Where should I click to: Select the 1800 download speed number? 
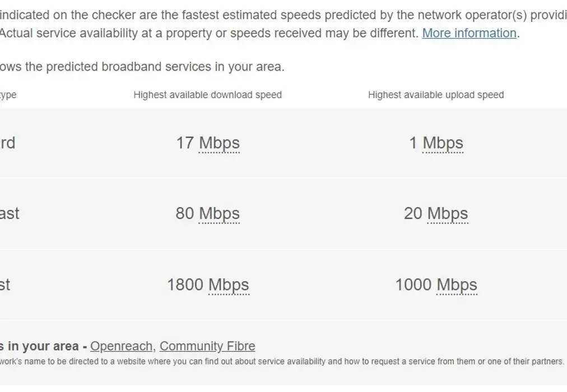point(185,285)
